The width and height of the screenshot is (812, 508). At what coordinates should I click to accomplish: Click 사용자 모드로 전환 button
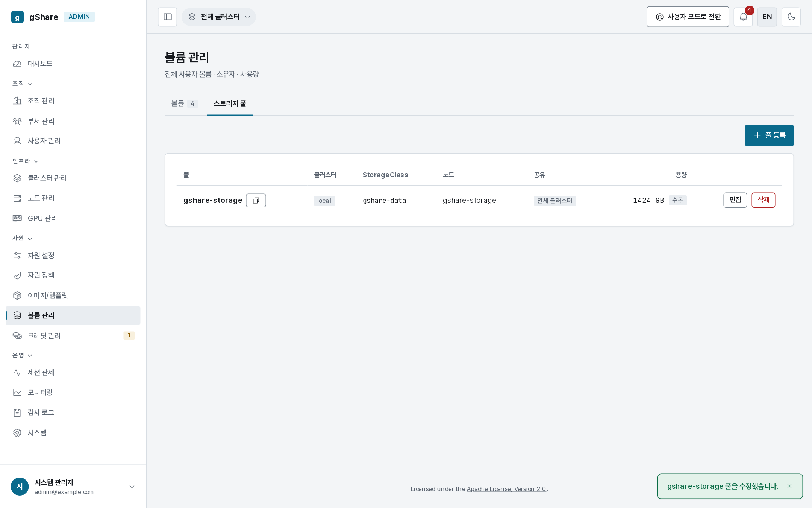pyautogui.click(x=688, y=17)
